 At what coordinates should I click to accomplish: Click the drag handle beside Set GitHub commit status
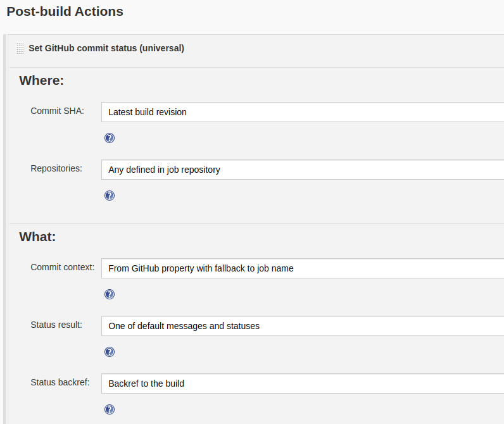tap(20, 49)
